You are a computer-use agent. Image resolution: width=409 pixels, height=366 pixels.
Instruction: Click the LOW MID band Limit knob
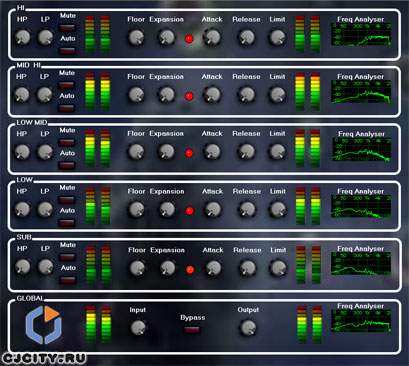click(277, 152)
